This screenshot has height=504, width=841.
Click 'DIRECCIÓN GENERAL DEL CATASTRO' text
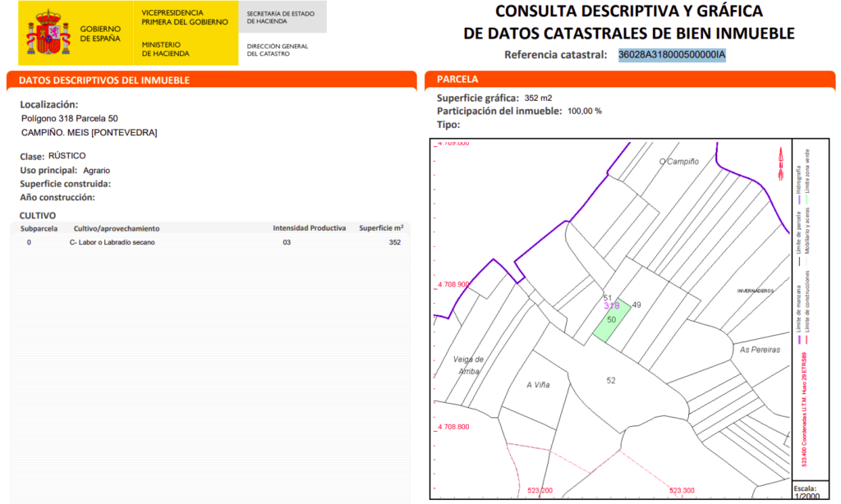tap(278, 50)
